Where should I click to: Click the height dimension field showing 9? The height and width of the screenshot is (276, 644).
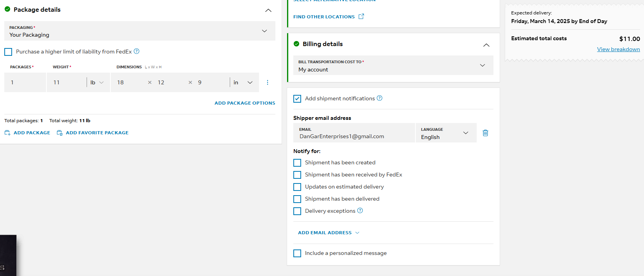point(211,82)
